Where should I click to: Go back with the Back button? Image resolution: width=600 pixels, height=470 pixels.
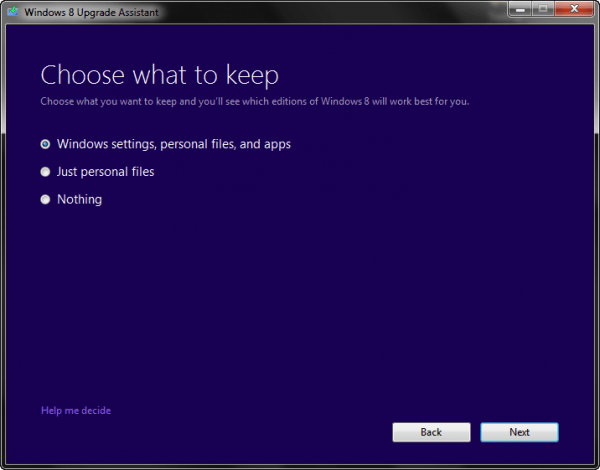[431, 432]
